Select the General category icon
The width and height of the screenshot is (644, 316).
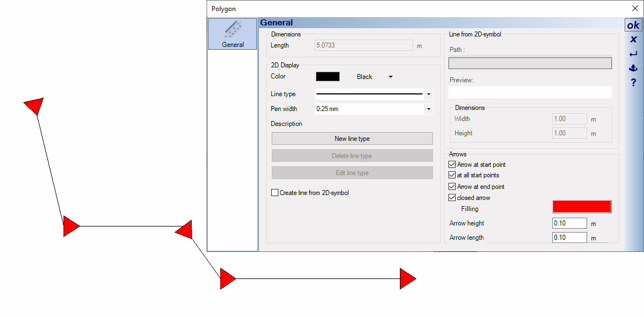click(x=233, y=34)
